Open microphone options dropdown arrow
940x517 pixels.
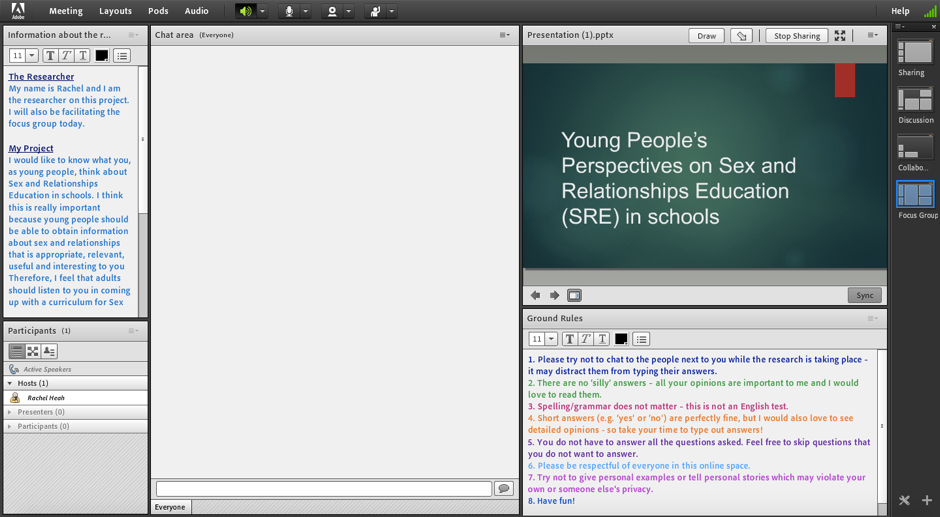click(305, 11)
